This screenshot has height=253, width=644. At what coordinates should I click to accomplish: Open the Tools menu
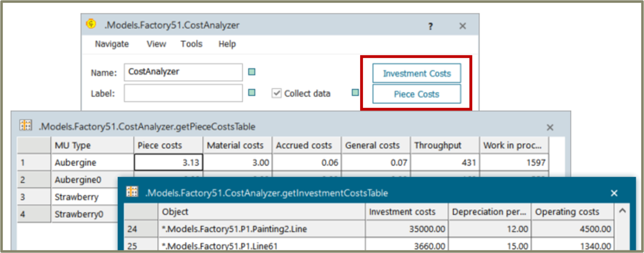pos(191,44)
